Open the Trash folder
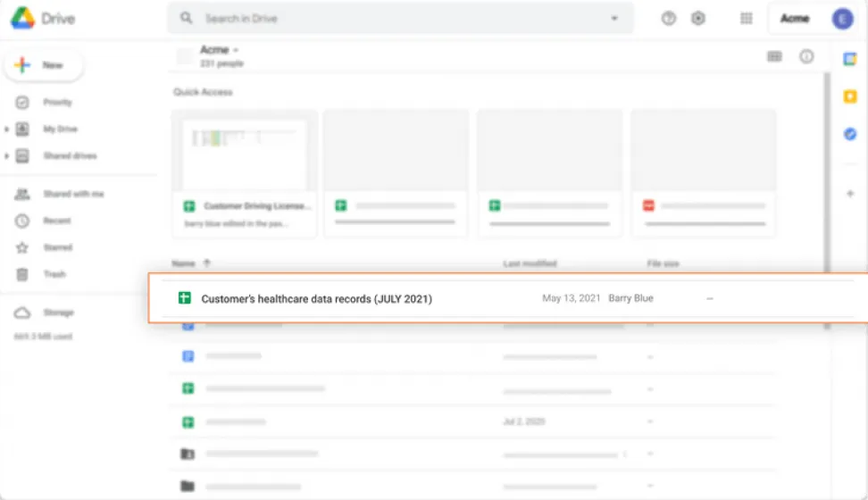The width and height of the screenshot is (868, 500). 54,274
